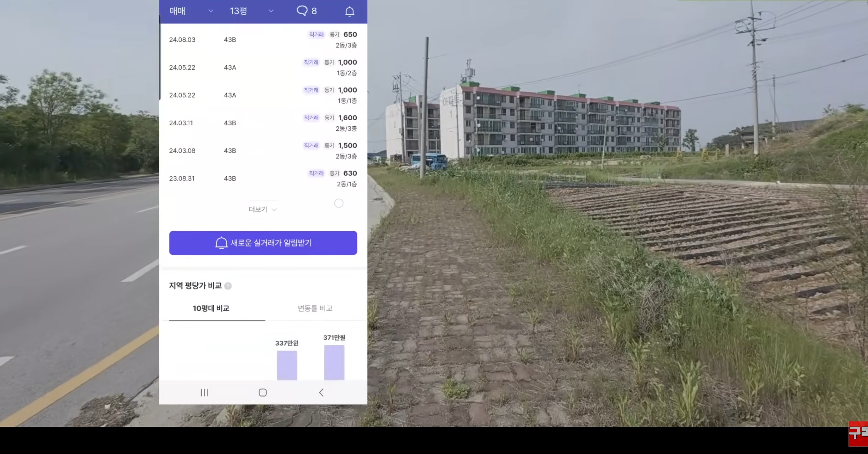Select the 23.08.31 43B 630 transaction
This screenshot has width=868, height=454.
tap(263, 178)
